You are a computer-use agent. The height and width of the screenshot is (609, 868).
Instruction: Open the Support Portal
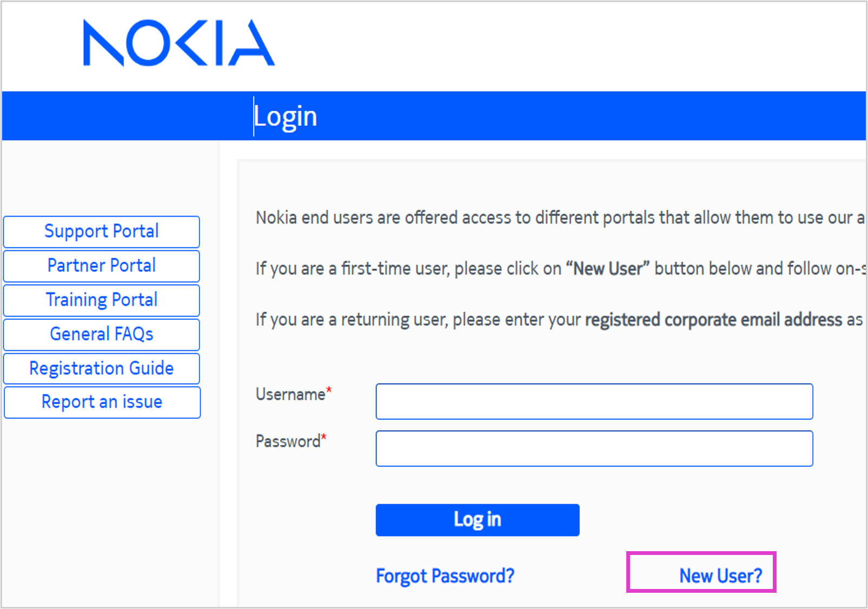point(102,232)
